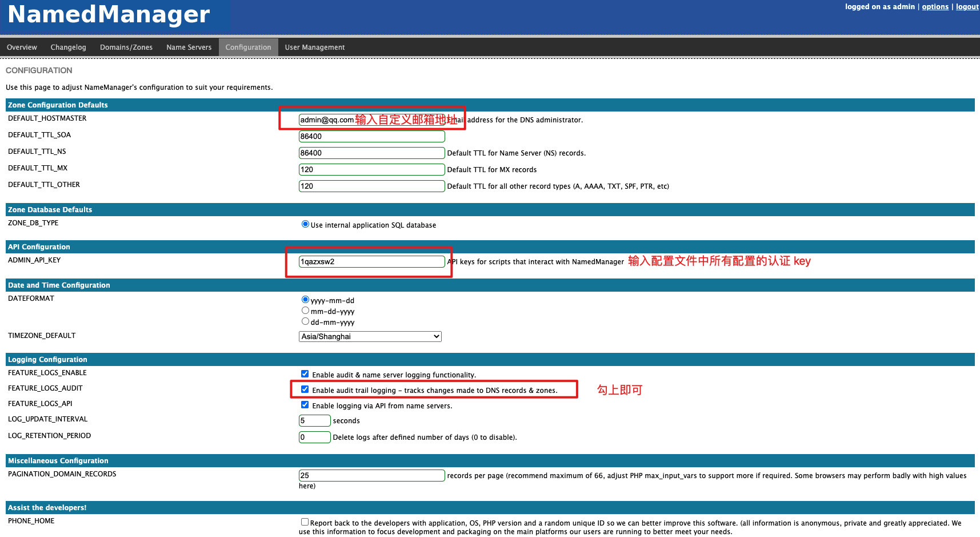Click the DEFAULT_HOSTMASTER email field
980x537 pixels.
tap(371, 119)
